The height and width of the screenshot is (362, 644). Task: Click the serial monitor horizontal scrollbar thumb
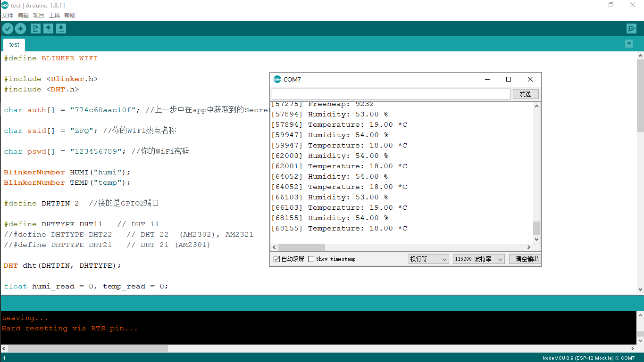(x=301, y=247)
